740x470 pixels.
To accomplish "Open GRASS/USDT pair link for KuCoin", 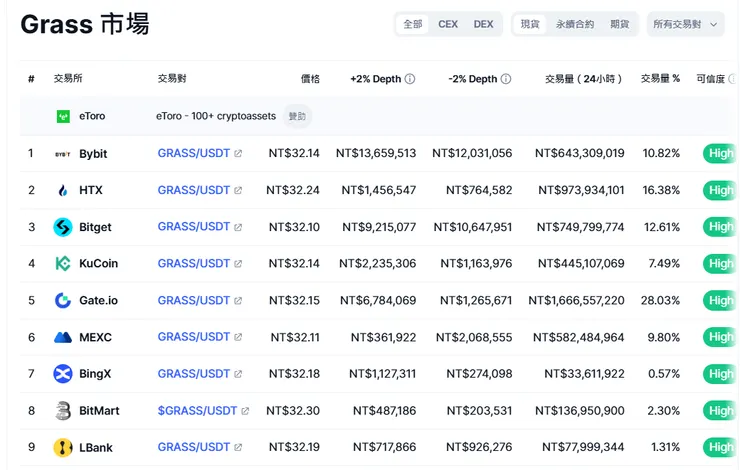I will point(193,263).
